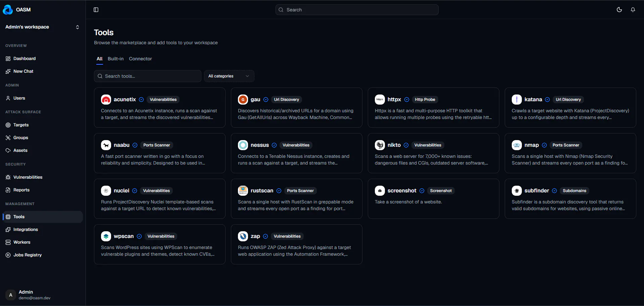644x306 pixels.
Task: Click the verified badge next to subfinder
Action: tap(554, 191)
